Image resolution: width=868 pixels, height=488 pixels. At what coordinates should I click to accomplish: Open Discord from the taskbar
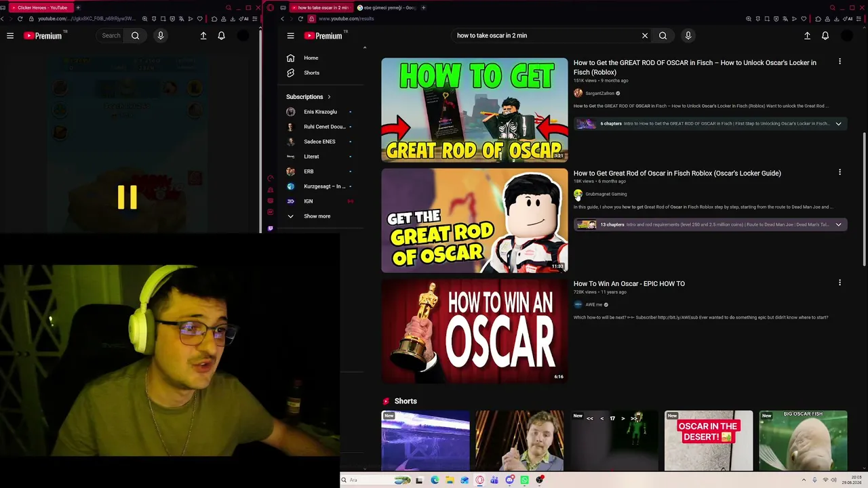509,480
